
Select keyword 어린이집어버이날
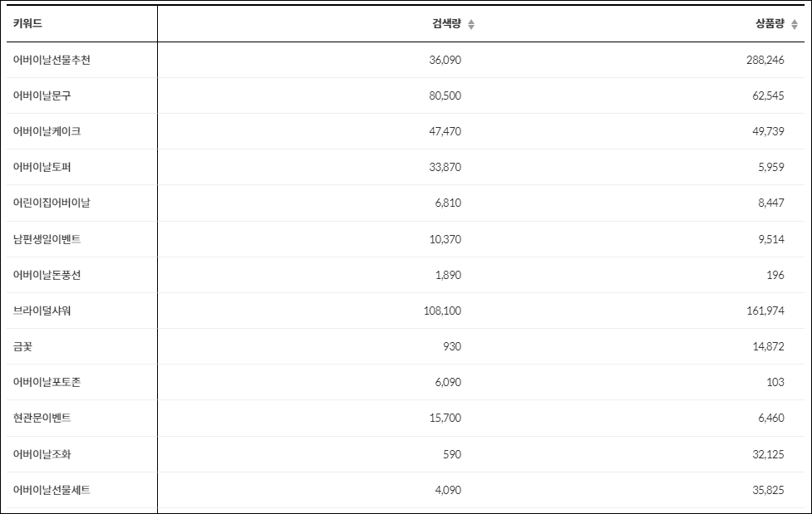coord(52,203)
